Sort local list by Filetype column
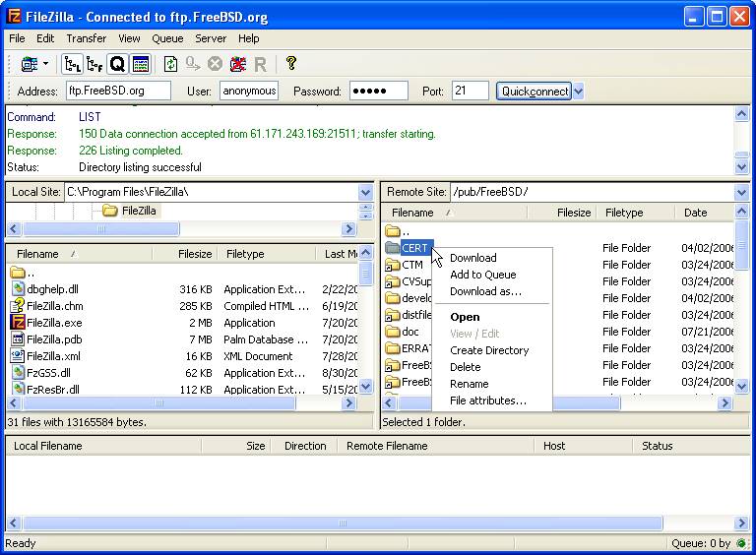756x555 pixels. (267, 254)
